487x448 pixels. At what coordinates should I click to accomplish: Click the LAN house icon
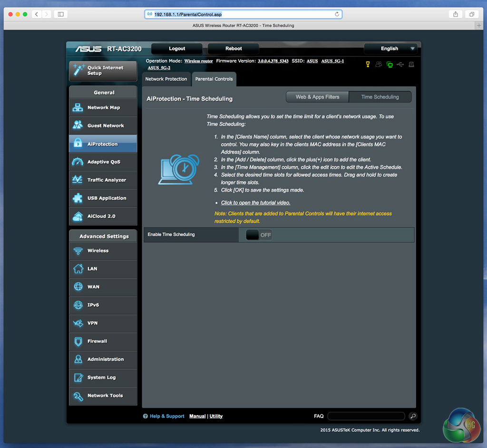coord(78,269)
